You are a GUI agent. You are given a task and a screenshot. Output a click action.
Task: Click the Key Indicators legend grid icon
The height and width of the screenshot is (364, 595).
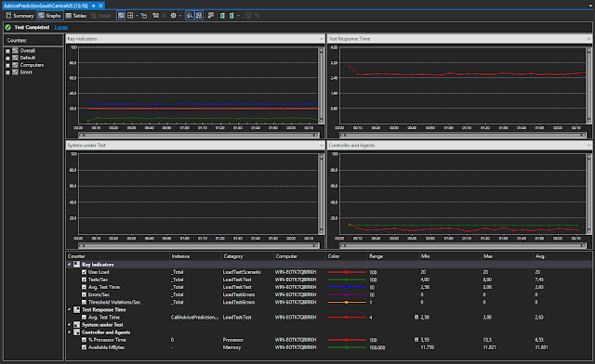click(76, 265)
